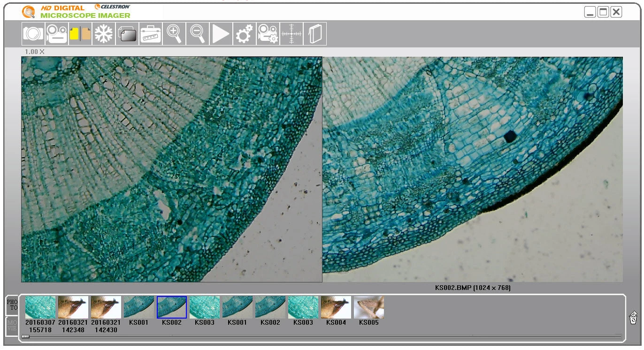The height and width of the screenshot is (350, 644).
Task: Open the video capture settings icon
Action: coord(268,33)
